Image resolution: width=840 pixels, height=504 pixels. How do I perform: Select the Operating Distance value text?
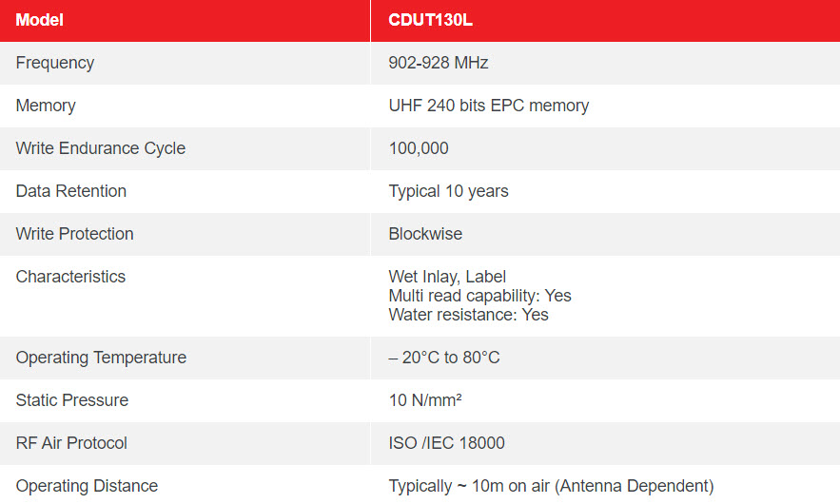click(x=551, y=486)
